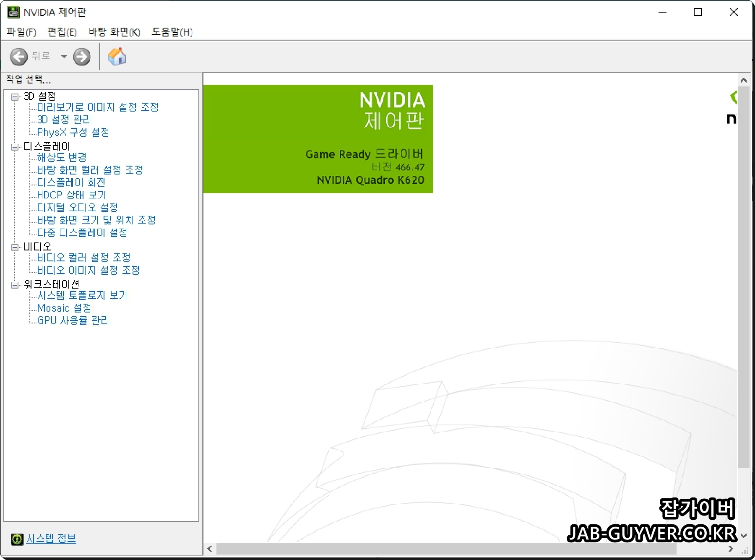
Task: Open PhysX 구성 설정
Action: [x=73, y=133]
